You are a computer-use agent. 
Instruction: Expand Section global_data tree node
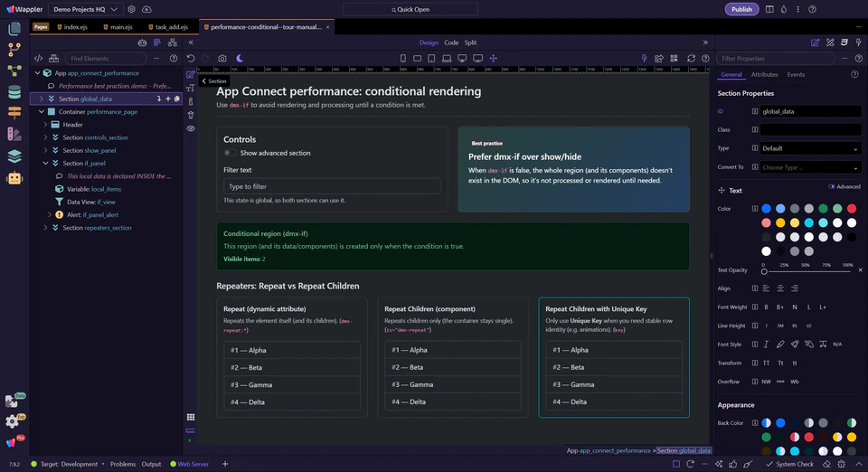click(x=41, y=99)
